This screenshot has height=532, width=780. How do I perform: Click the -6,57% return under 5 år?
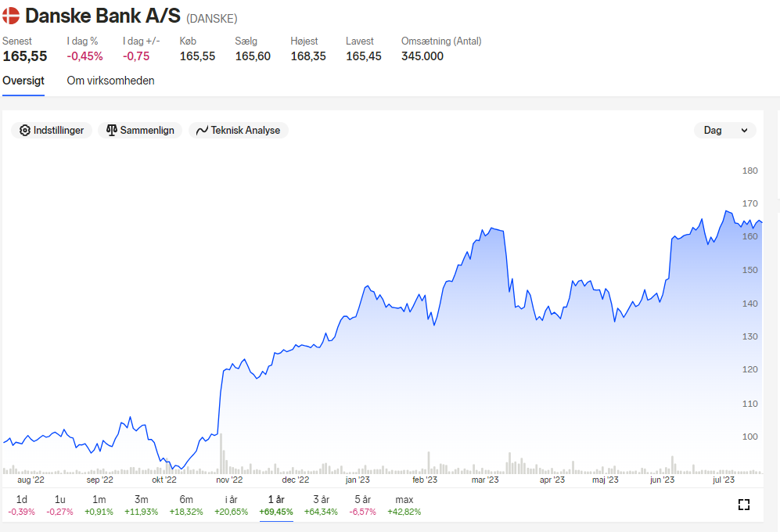pyautogui.click(x=363, y=512)
